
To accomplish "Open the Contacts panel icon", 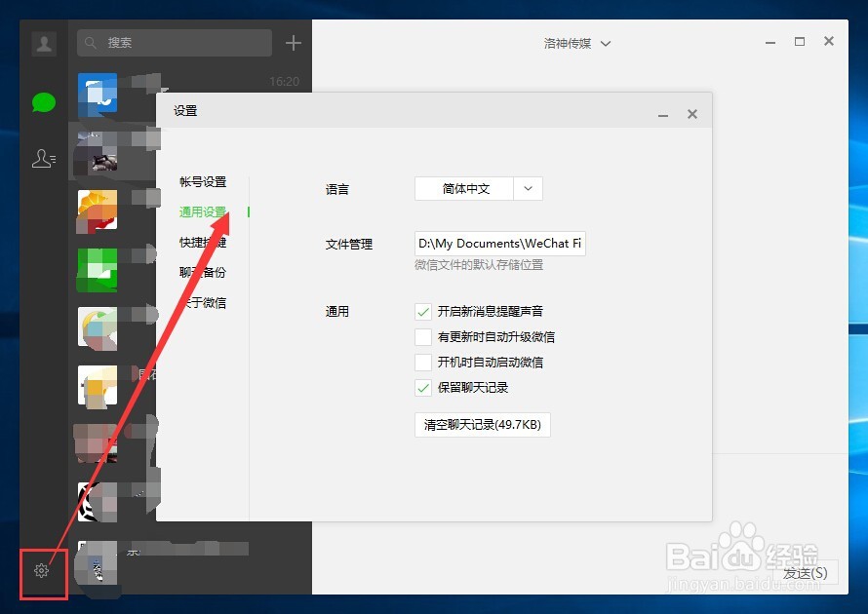I will point(43,158).
